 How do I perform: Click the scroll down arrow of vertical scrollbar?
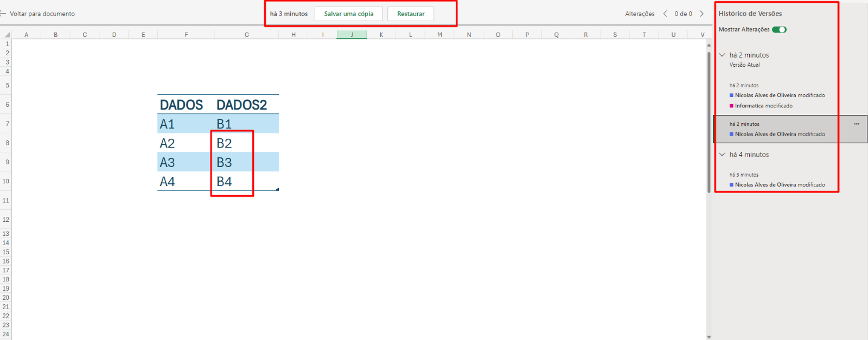[x=709, y=336]
